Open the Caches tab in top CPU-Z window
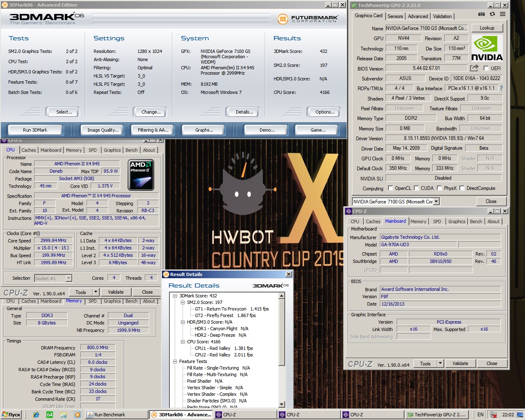The width and height of the screenshot is (525, 420). click(x=29, y=150)
